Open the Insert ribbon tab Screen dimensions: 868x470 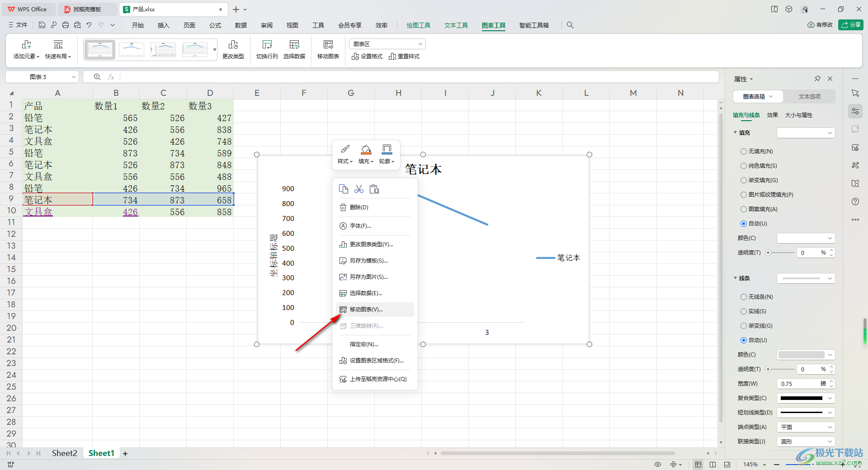click(x=163, y=25)
